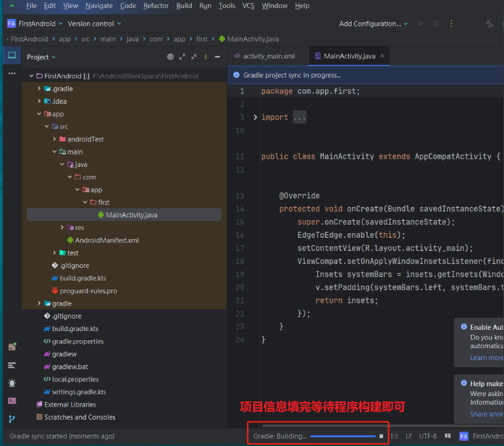Click the editor horizontal scrollbar
Viewport: 504px width, 446px height.
(382, 426)
